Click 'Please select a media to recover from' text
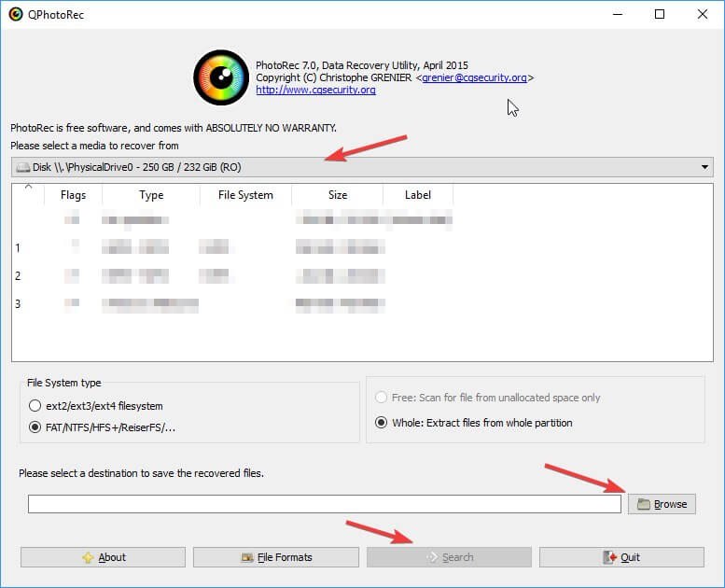This screenshot has height=588, width=725. 94,146
